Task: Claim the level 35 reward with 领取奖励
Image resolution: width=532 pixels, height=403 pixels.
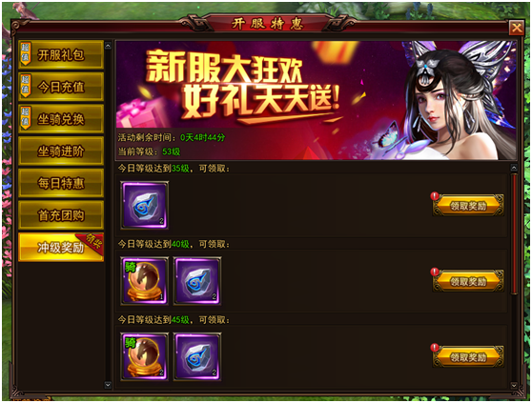Action: coord(468,206)
